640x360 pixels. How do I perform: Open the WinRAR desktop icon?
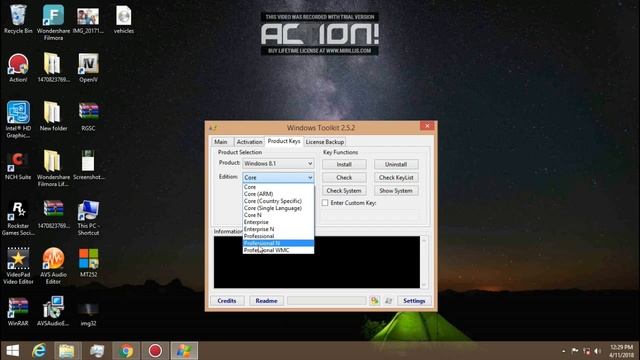pos(18,311)
